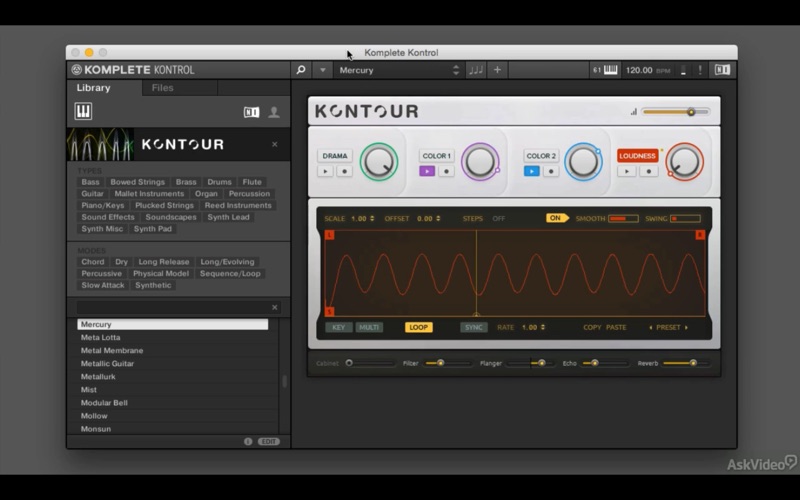
Task: Filter by Physical Model mode tag
Action: [x=161, y=273]
